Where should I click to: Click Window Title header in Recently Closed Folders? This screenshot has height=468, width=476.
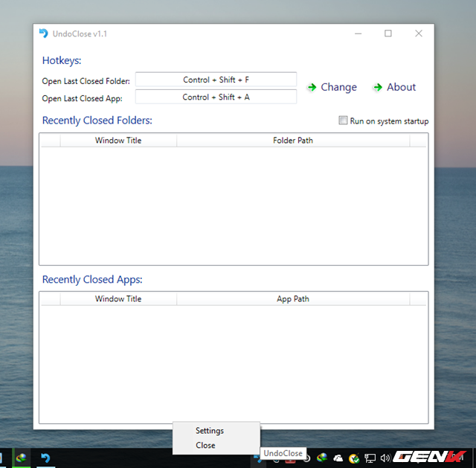pyautogui.click(x=118, y=141)
